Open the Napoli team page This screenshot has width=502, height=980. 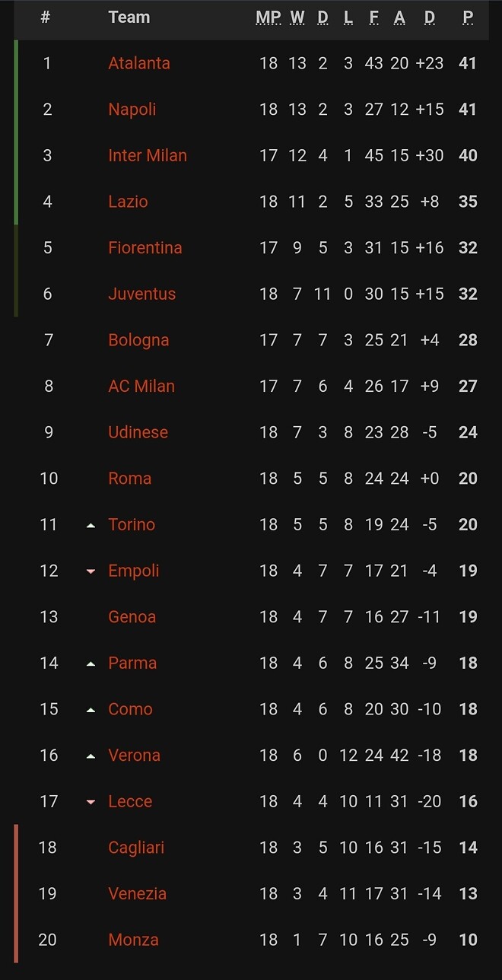(x=132, y=110)
